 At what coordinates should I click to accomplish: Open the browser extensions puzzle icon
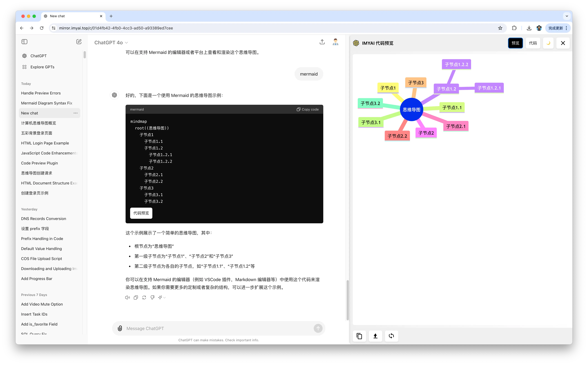point(514,28)
